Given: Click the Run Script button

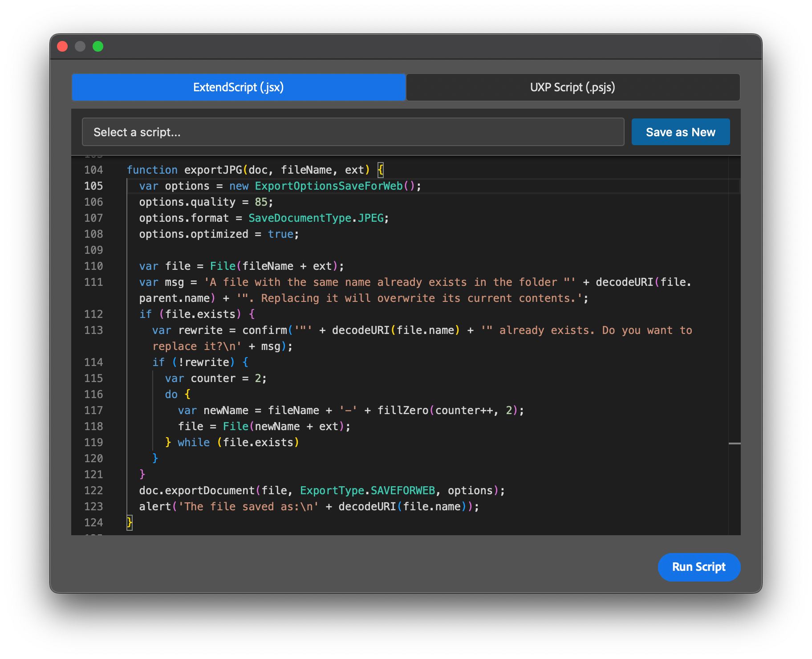Looking at the screenshot, I should point(699,567).
